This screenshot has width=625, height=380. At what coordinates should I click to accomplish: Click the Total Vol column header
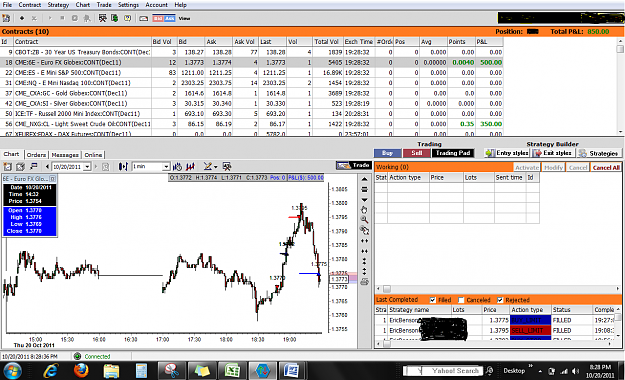coord(327,41)
